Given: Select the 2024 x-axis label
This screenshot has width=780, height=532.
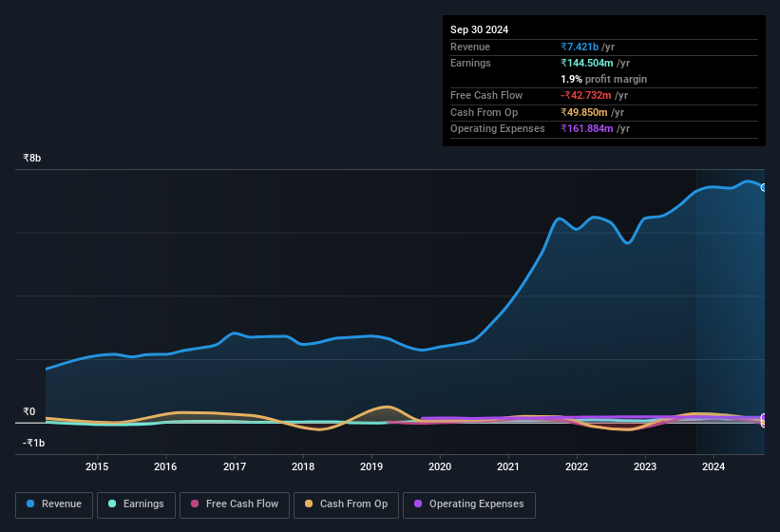Looking at the screenshot, I should [x=713, y=466].
